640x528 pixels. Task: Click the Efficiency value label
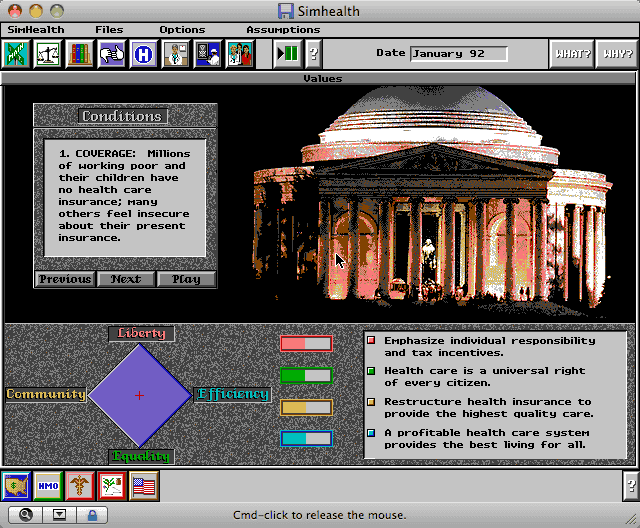233,394
